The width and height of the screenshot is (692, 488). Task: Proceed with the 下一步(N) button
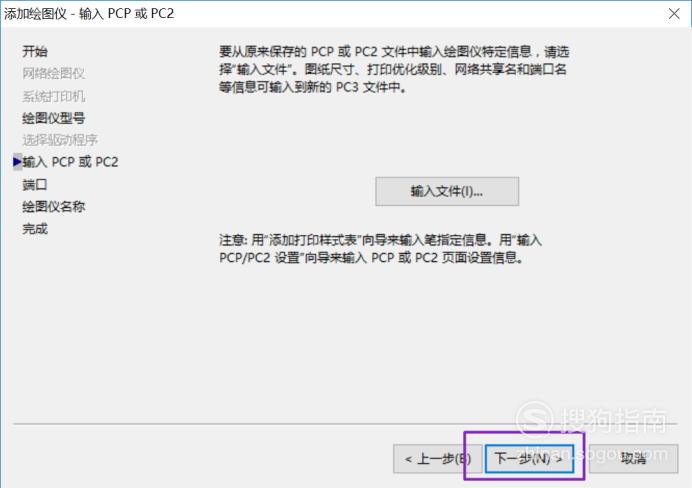point(529,459)
